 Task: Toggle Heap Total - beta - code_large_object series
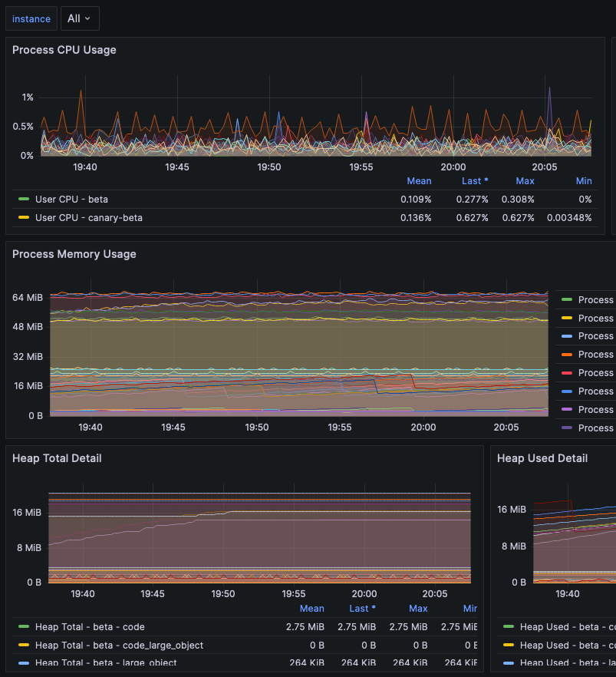(x=119, y=646)
